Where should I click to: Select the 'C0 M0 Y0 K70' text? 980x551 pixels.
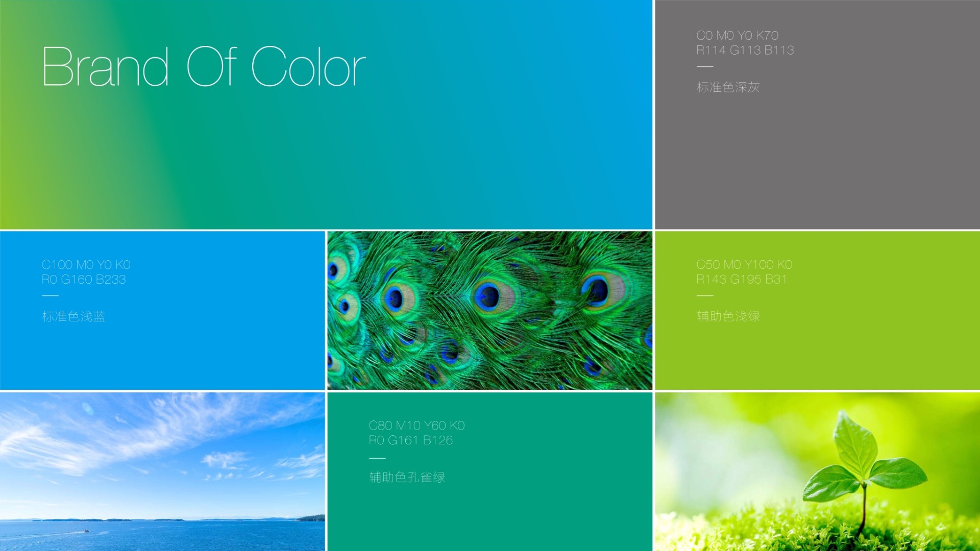pos(738,35)
